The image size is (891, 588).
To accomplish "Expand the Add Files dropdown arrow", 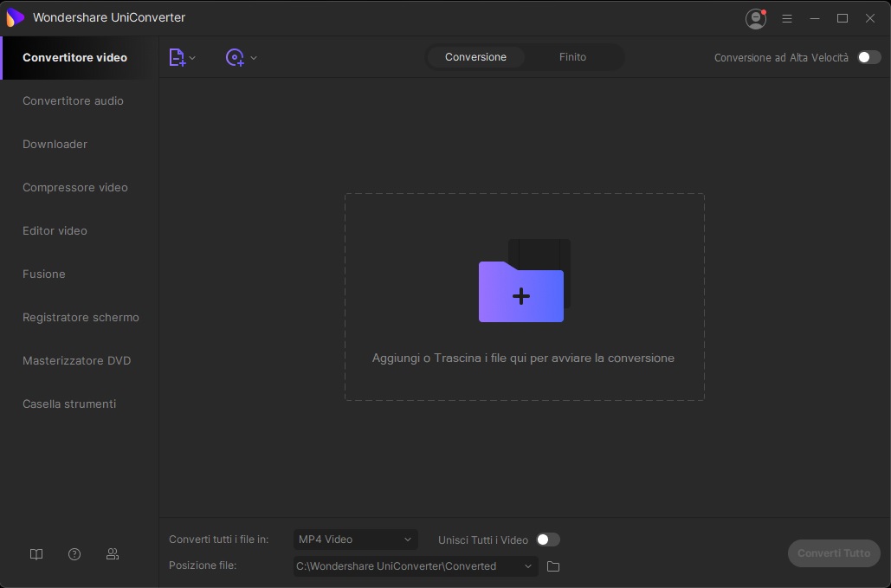I will click(192, 58).
